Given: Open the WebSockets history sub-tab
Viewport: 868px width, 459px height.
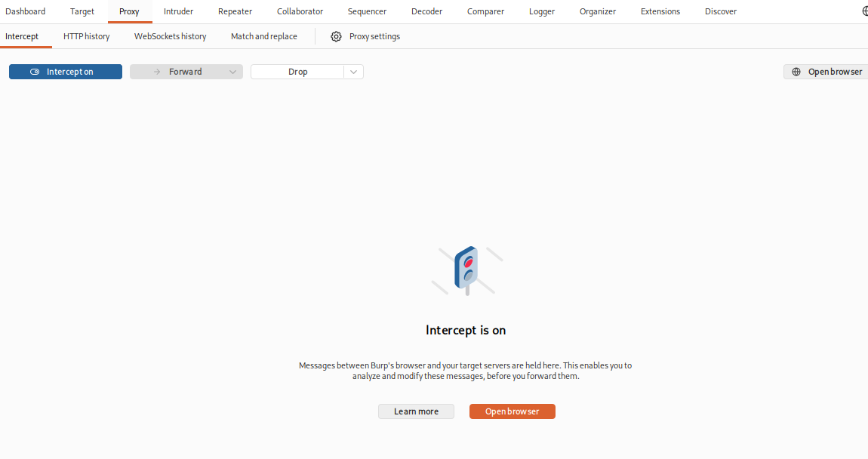Looking at the screenshot, I should click(x=170, y=36).
